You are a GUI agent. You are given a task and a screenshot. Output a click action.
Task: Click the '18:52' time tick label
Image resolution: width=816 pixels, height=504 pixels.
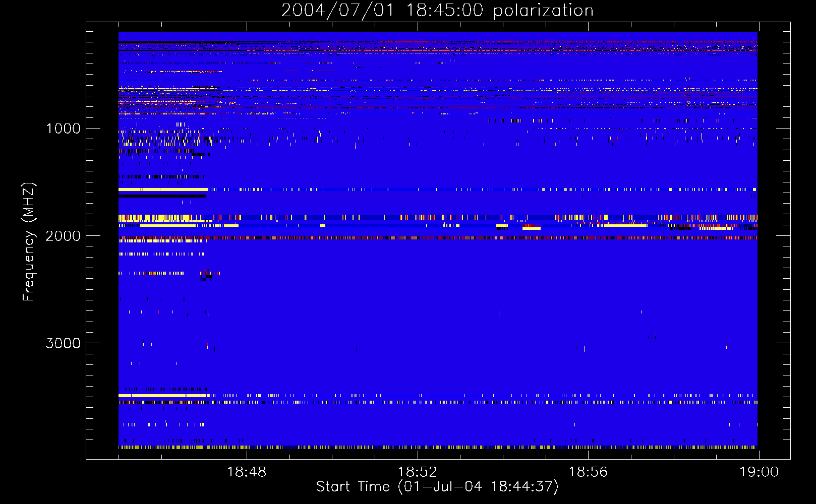point(417,472)
